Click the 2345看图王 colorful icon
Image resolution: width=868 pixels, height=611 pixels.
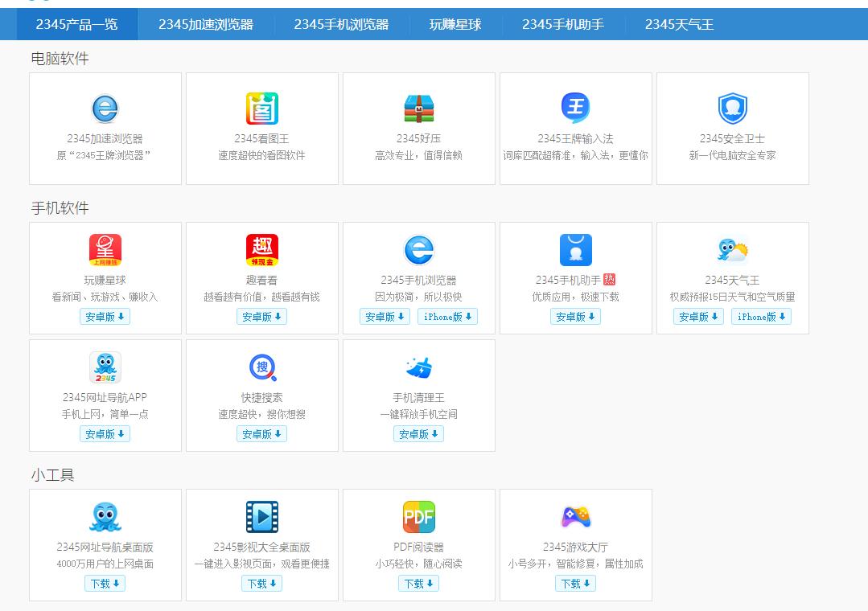click(261, 109)
